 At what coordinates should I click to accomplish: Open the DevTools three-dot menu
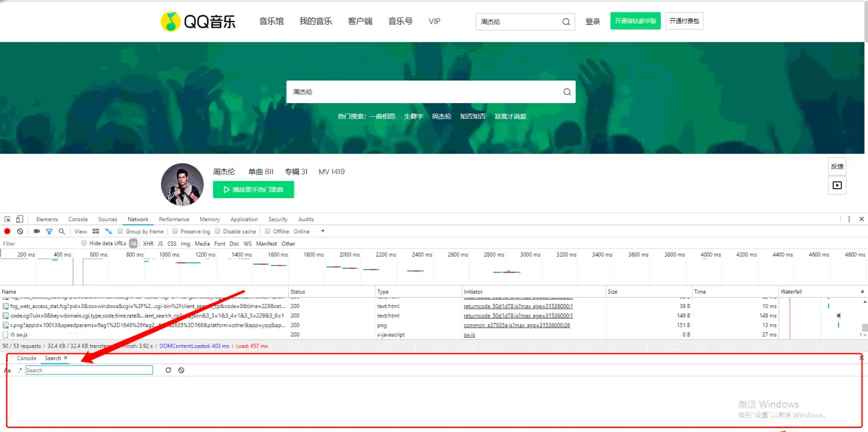click(849, 219)
